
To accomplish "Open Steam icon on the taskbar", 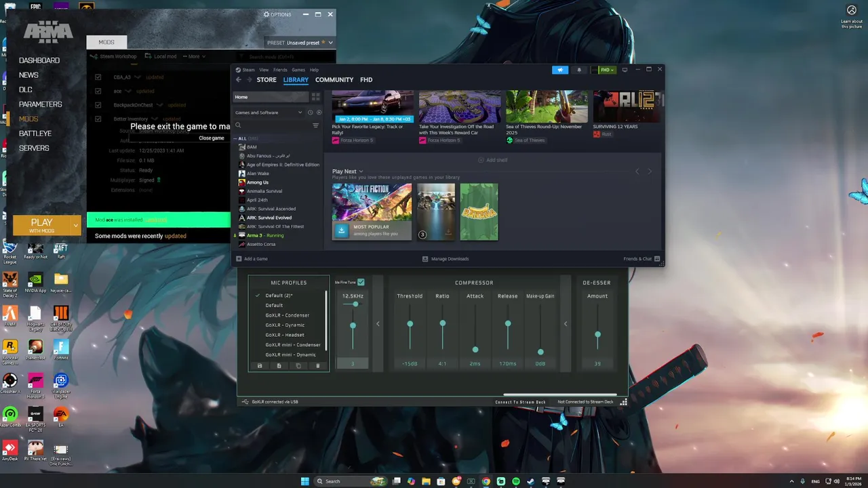I will pyautogui.click(x=531, y=481).
